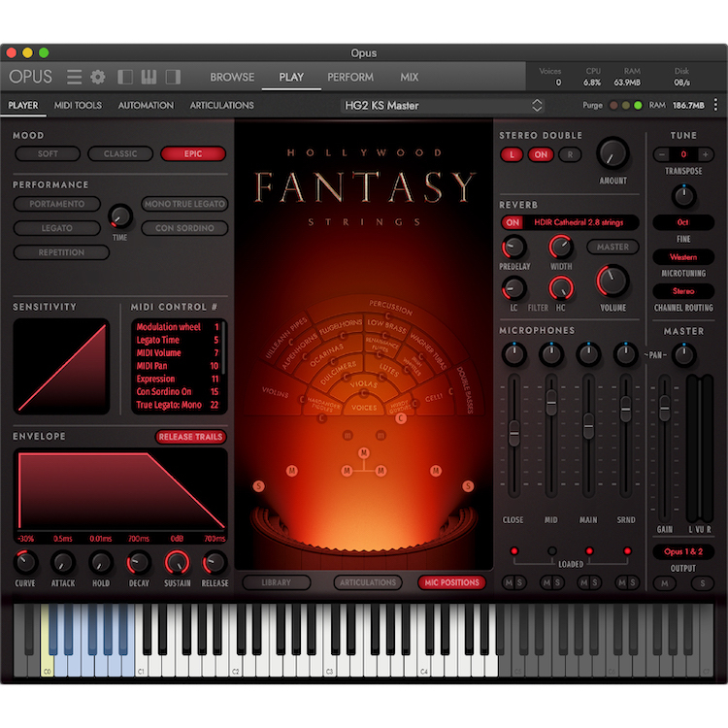Click the transpose plus button
The image size is (728, 728).
(x=706, y=154)
